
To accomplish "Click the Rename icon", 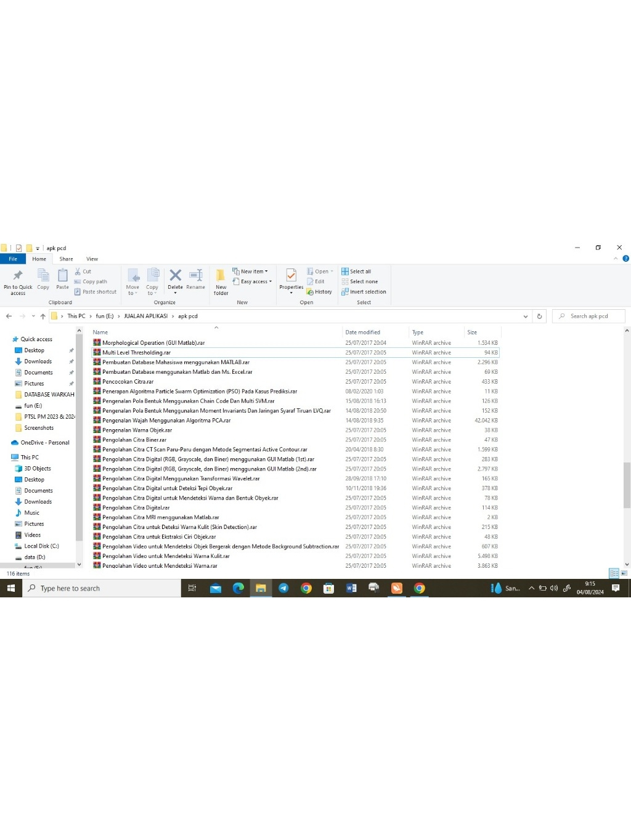I will (195, 279).
